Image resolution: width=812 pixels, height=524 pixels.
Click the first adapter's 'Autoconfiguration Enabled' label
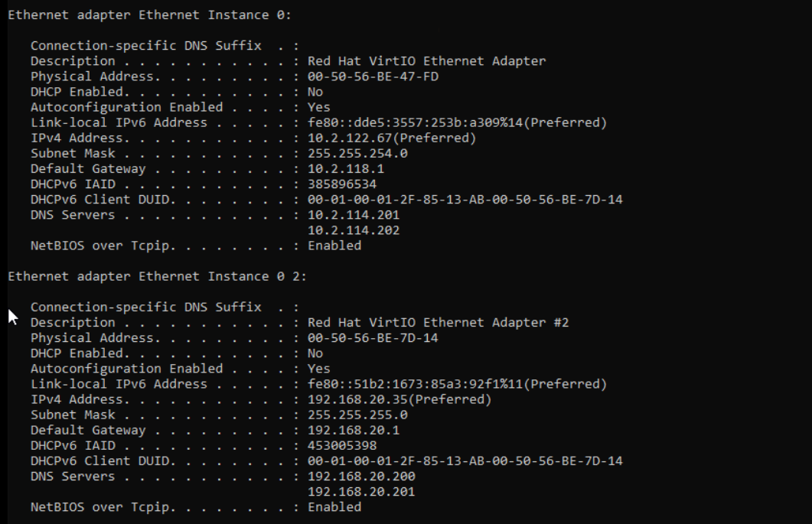(x=126, y=108)
